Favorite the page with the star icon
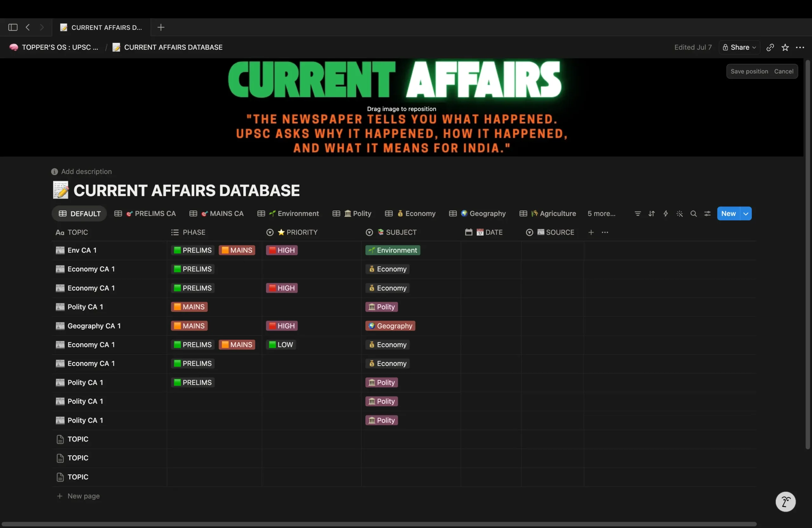This screenshot has height=528, width=812. [x=785, y=48]
